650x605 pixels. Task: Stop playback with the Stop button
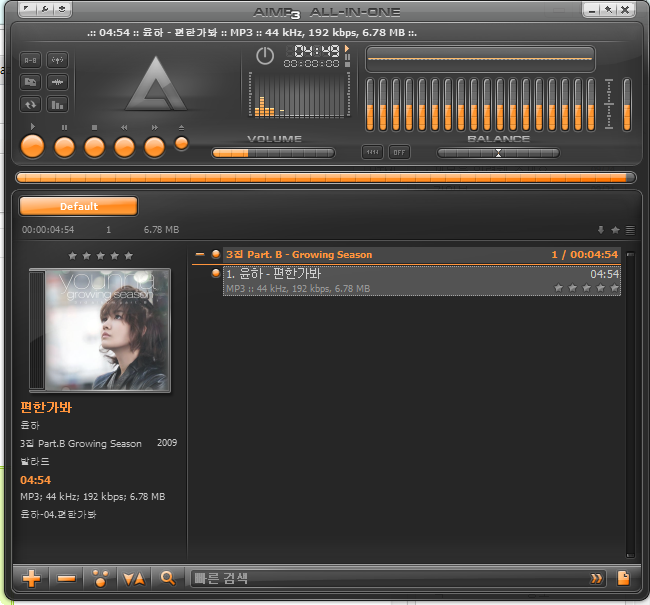(95, 147)
